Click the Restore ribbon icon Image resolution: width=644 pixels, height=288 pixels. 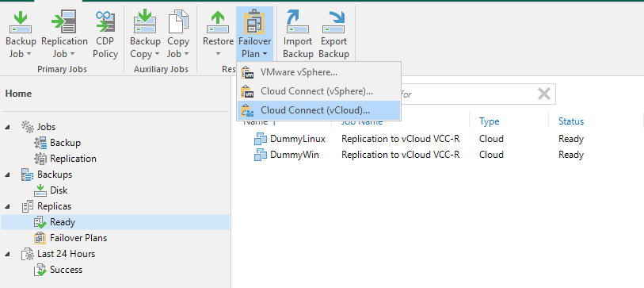coord(218,23)
